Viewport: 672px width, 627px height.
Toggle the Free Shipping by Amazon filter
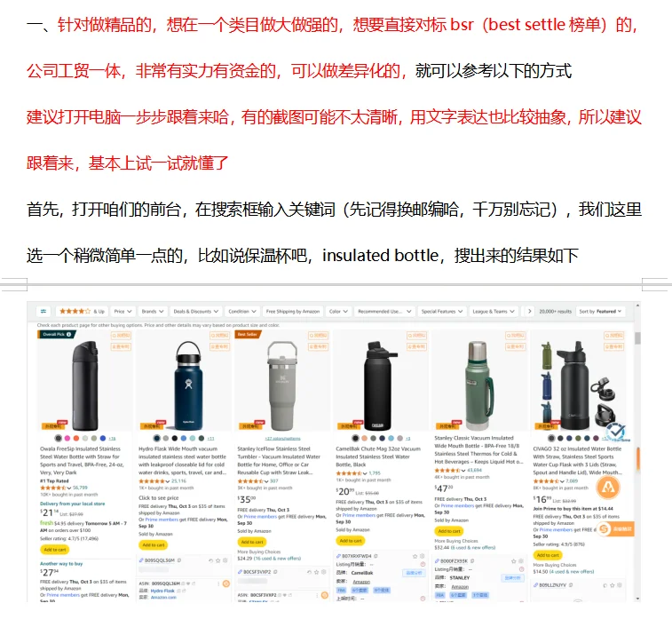[293, 312]
